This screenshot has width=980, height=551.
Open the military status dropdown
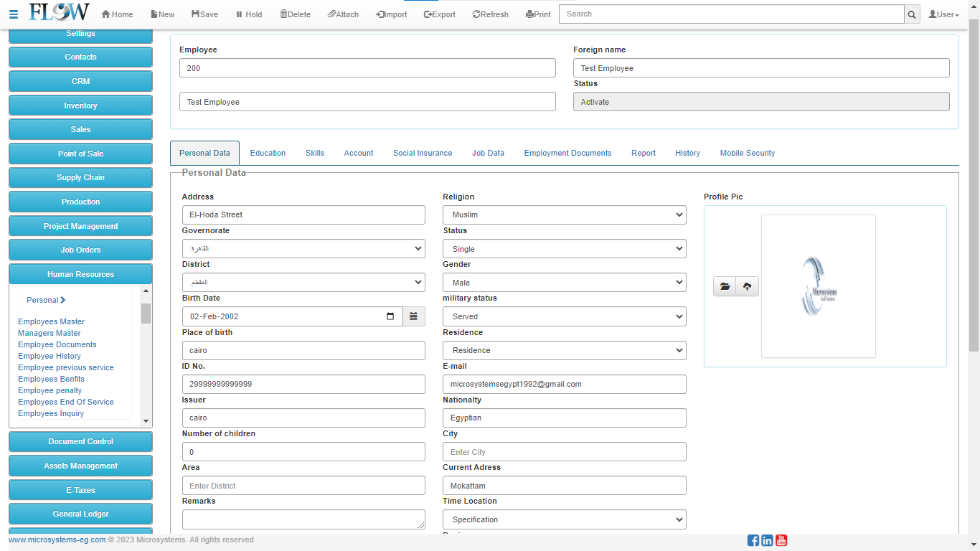click(564, 316)
